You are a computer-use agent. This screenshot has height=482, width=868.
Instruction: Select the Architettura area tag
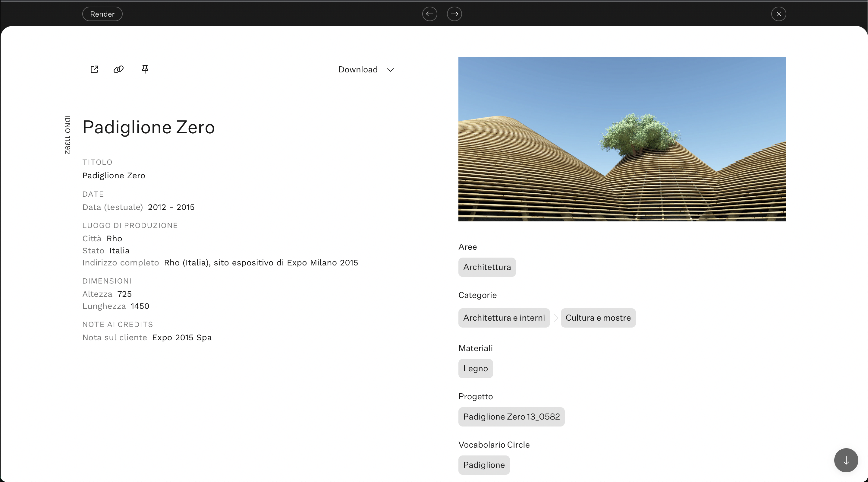486,267
